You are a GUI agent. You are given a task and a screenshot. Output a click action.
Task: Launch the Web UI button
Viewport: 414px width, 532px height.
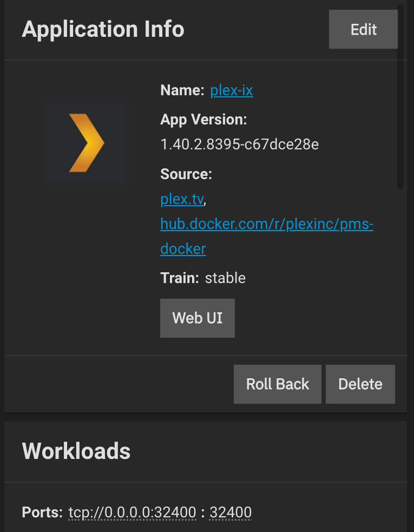(197, 318)
